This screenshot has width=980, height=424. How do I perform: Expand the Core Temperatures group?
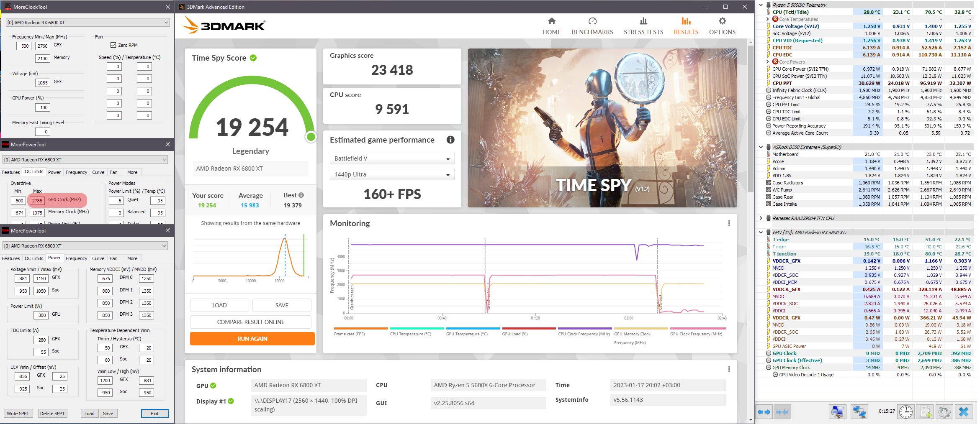(x=767, y=19)
